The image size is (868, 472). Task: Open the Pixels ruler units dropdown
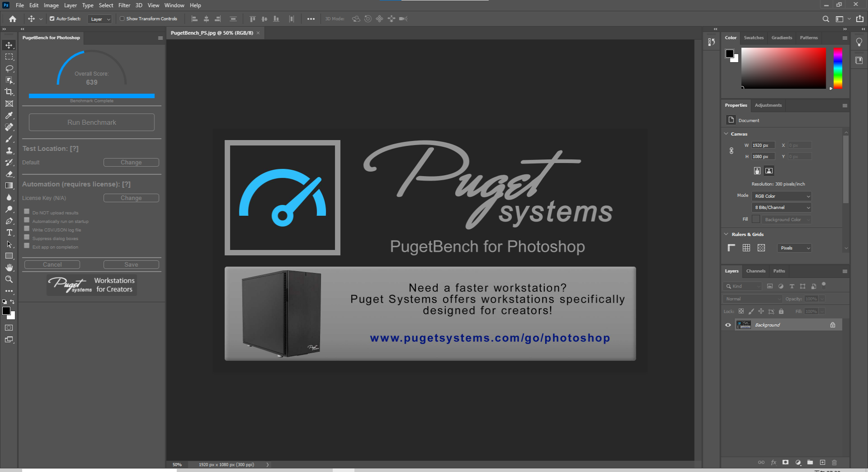click(x=795, y=248)
